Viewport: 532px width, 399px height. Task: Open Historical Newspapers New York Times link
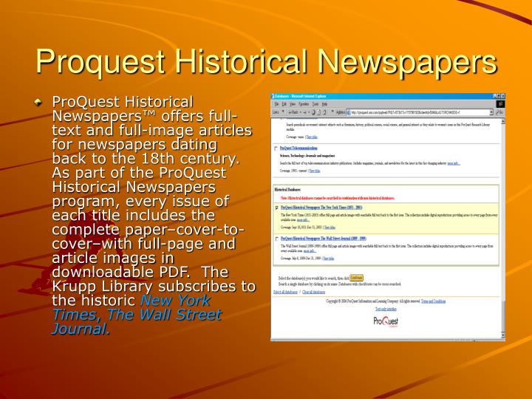coord(321,208)
